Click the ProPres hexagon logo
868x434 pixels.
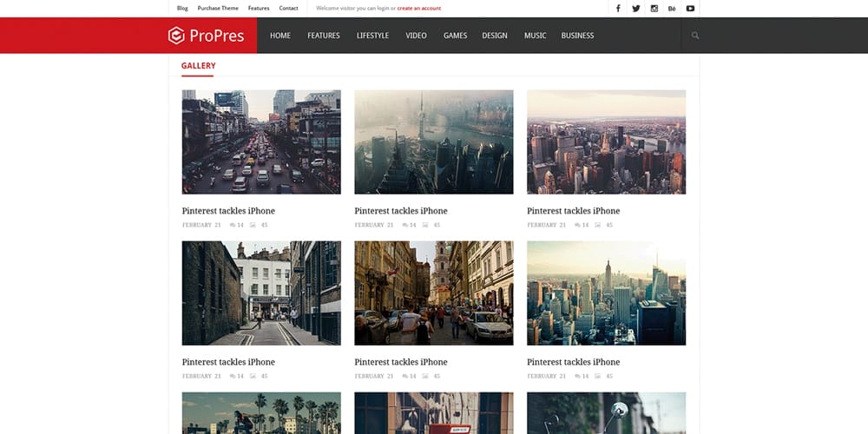(x=176, y=36)
